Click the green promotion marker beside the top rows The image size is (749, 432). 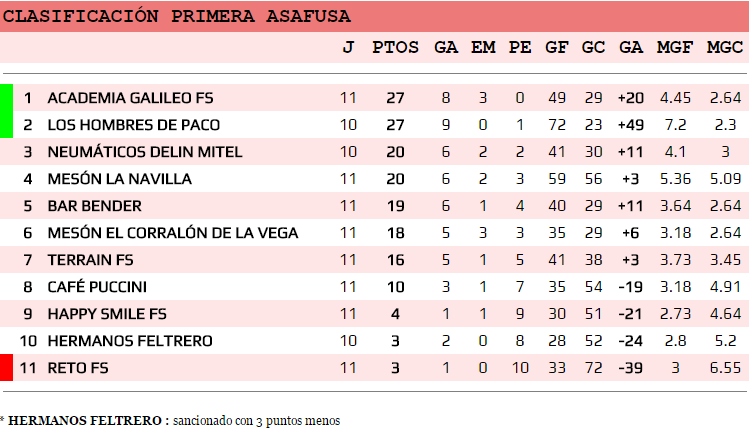[6, 111]
